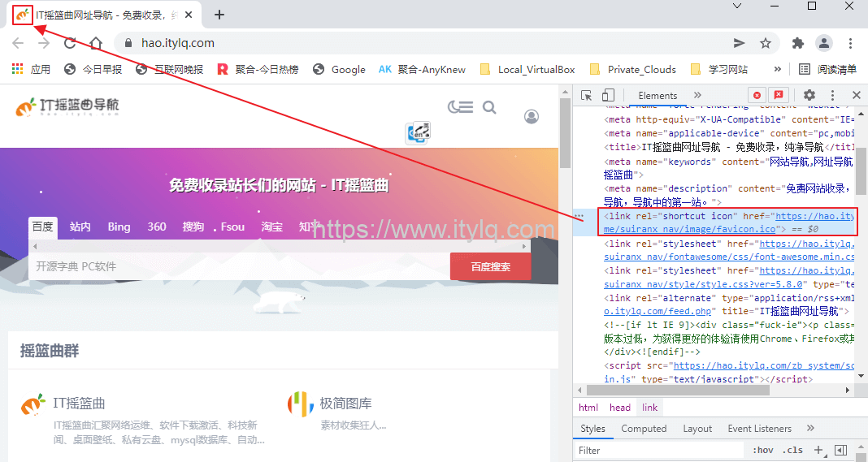Close the IT摇篮曲网址导航 tab
Image resolution: width=868 pixels, height=462 pixels.
click(x=189, y=15)
